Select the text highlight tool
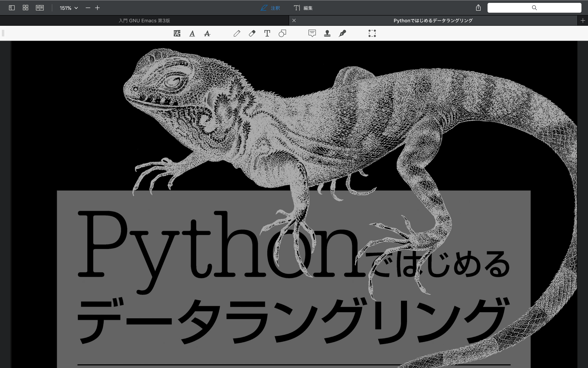 [177, 33]
